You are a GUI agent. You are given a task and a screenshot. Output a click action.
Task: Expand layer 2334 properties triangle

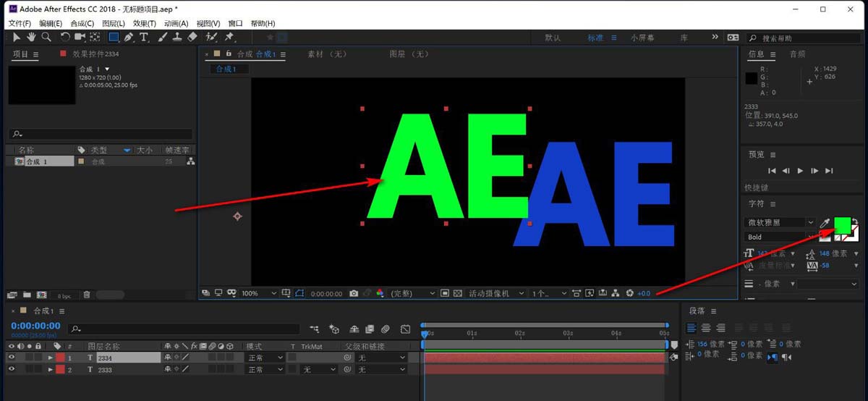point(51,358)
